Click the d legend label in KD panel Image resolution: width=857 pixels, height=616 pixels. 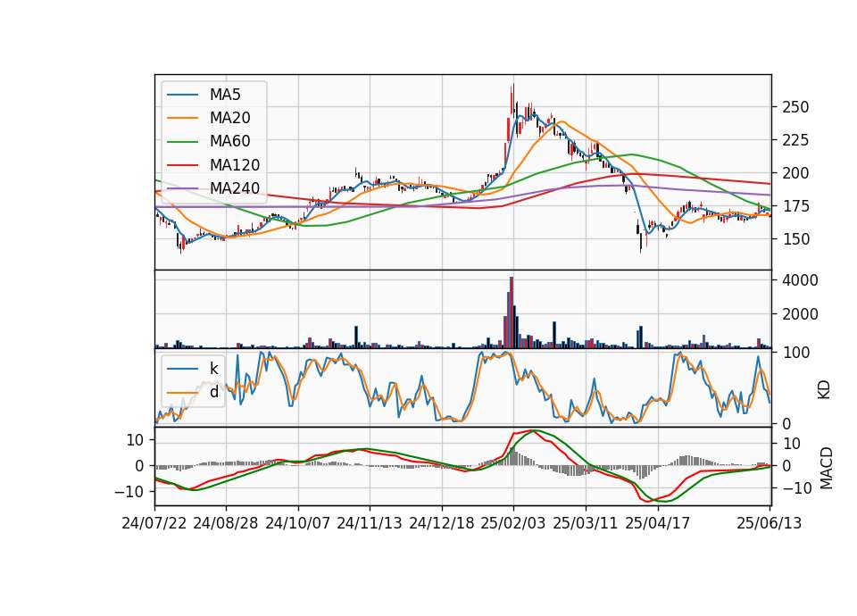(x=214, y=392)
